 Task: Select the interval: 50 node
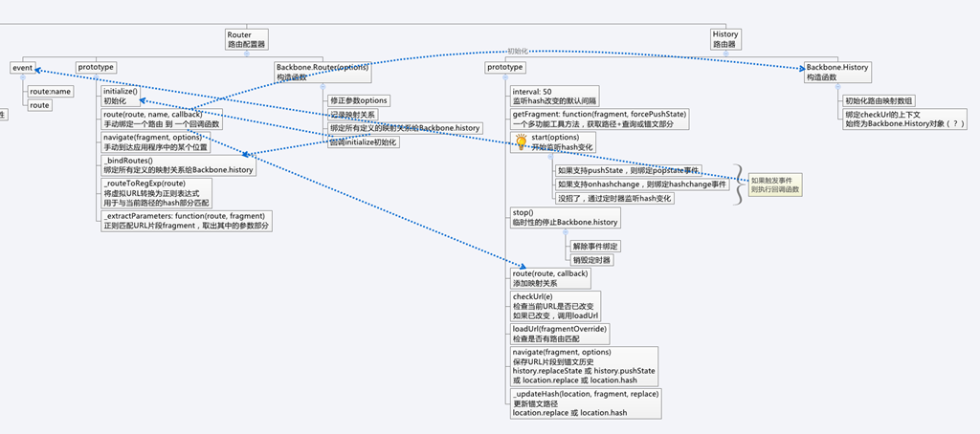pos(554,96)
